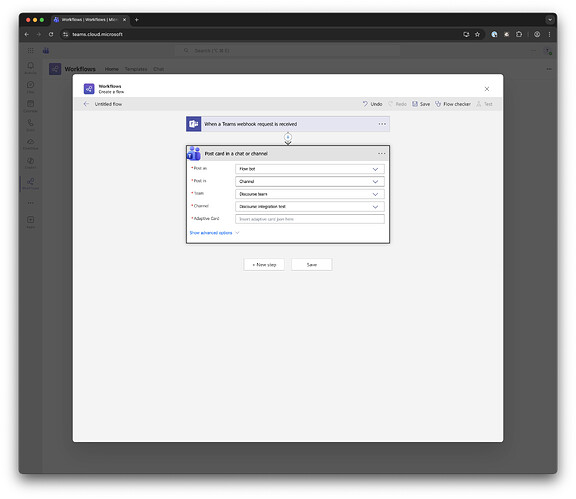The height and width of the screenshot is (499, 576).
Task: Click the Adaptive Card input field
Action: pyautogui.click(x=310, y=219)
